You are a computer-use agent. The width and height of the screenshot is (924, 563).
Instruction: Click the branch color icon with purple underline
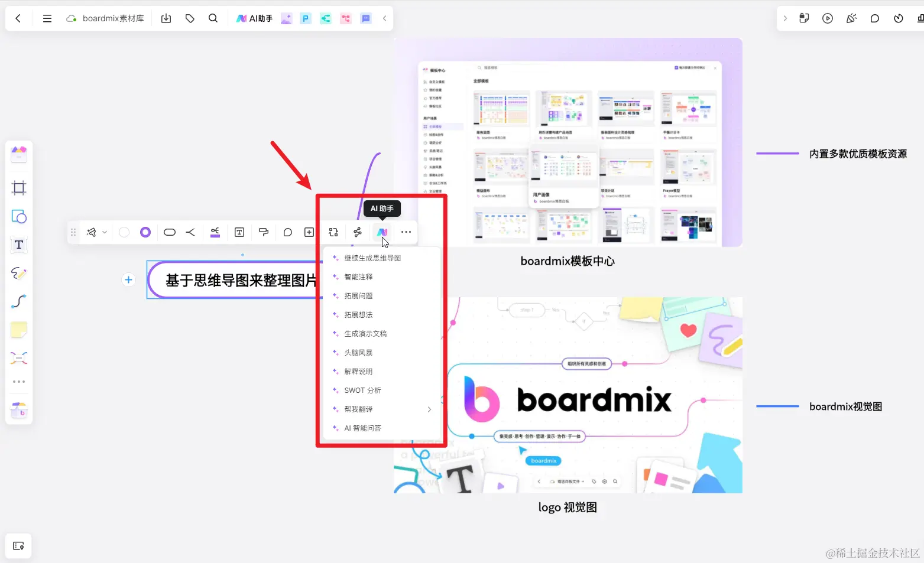pyautogui.click(x=215, y=232)
